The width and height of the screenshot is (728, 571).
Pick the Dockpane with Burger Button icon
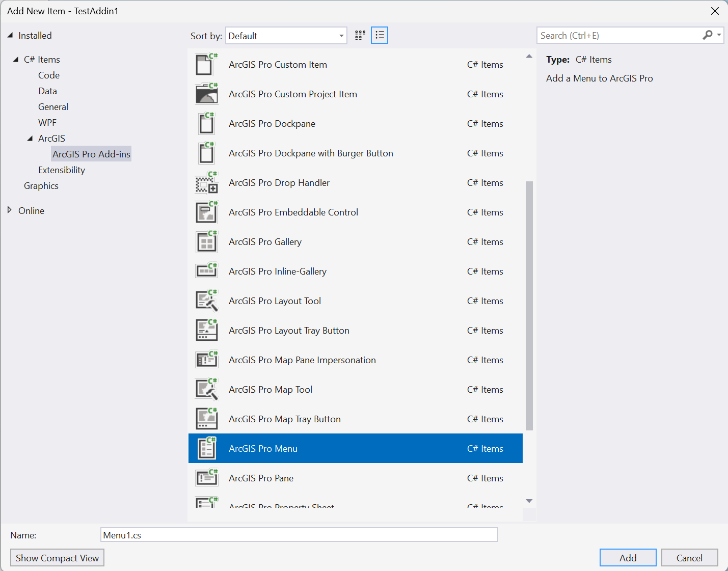tap(206, 153)
